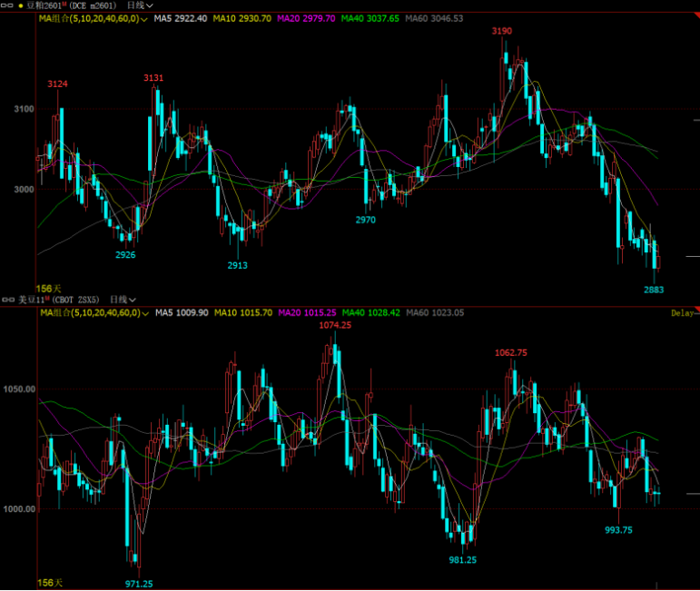Click the 1074.25 peak price label
The height and width of the screenshot is (591, 700).
[335, 325]
